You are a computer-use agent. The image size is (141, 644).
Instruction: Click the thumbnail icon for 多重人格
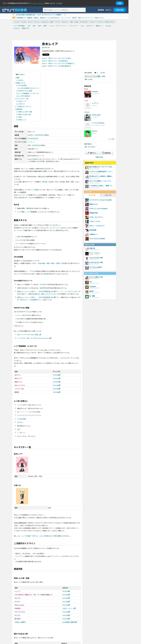click(87, 249)
